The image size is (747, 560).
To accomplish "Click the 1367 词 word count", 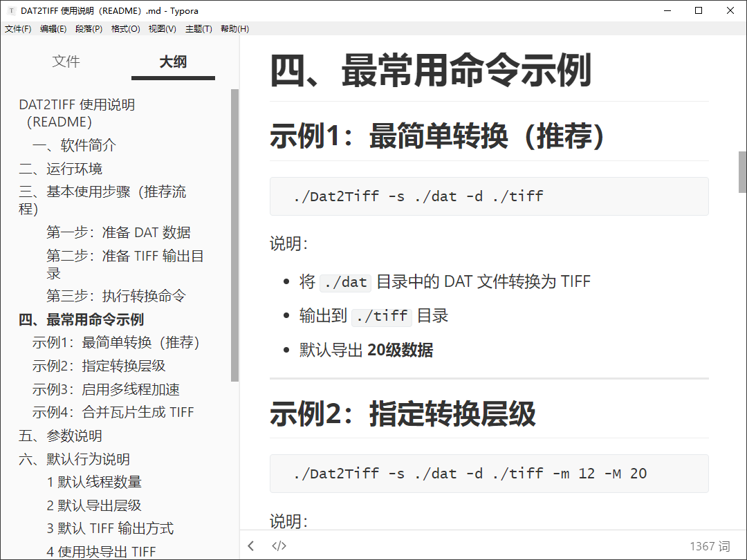I will [x=710, y=546].
